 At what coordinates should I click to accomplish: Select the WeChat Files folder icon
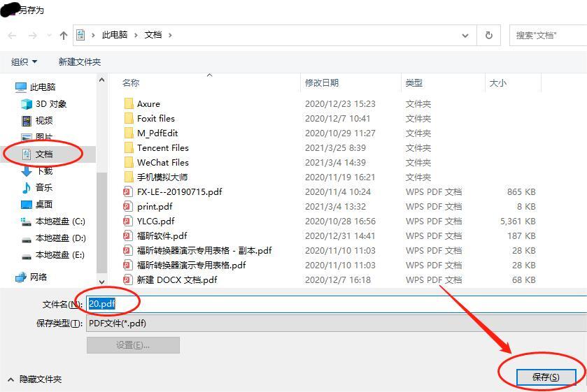pos(129,162)
